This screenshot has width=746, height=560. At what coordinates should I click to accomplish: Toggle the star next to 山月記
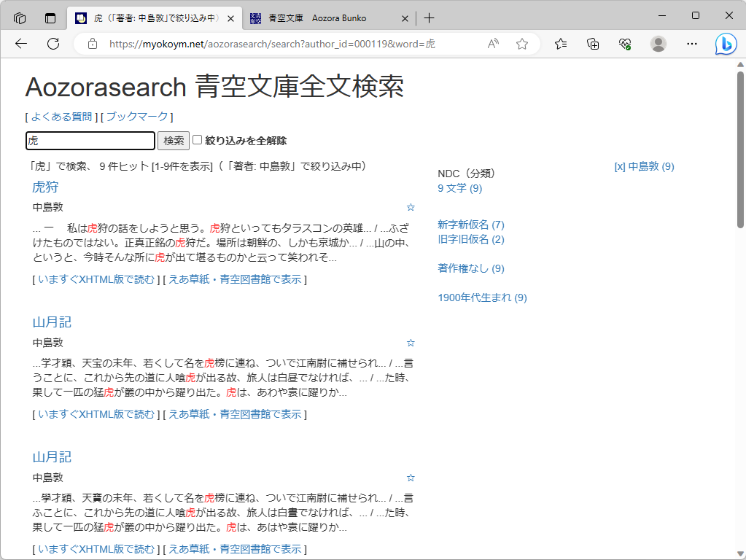tap(411, 343)
